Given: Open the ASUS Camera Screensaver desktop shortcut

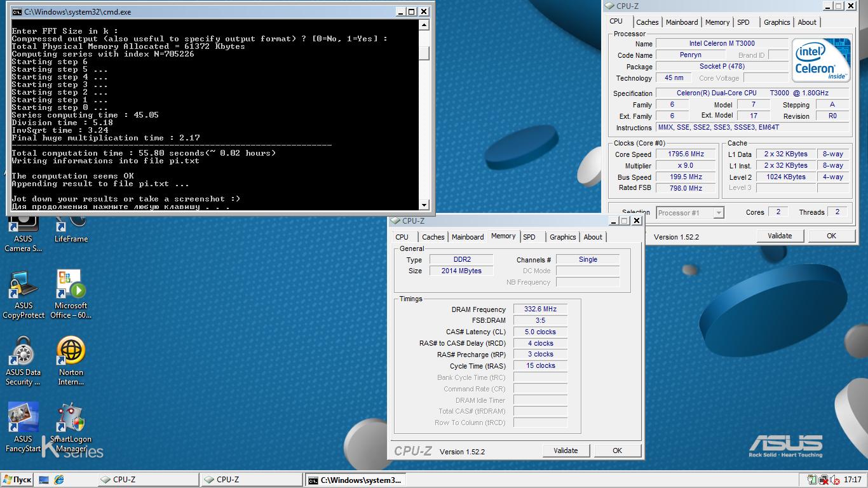Looking at the screenshot, I should (23, 233).
